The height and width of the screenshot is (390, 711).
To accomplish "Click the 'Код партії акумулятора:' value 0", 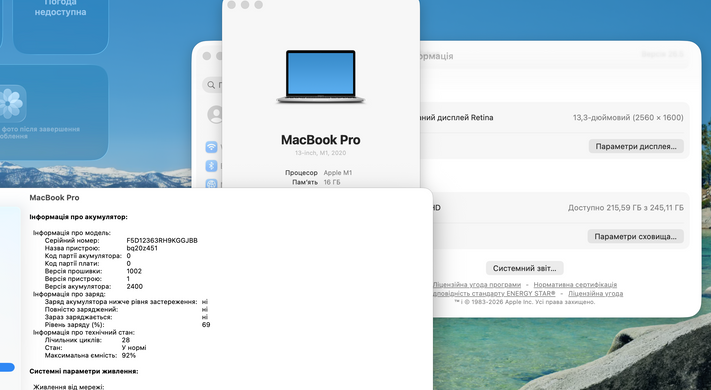I will coord(129,256).
